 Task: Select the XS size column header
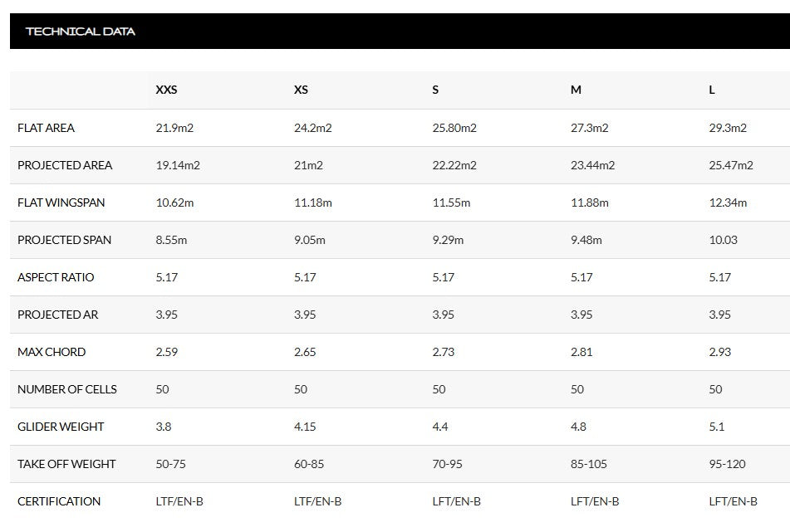301,90
